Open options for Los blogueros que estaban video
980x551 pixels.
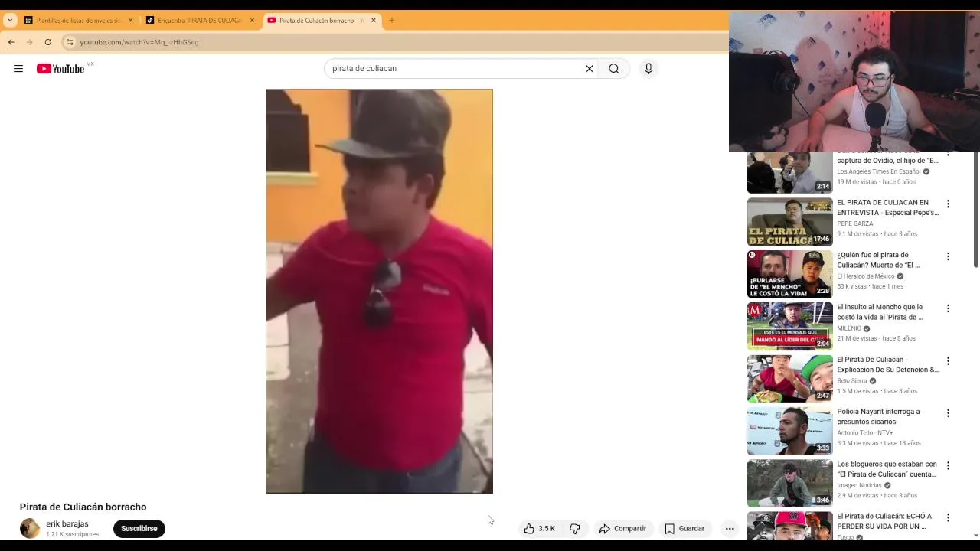pyautogui.click(x=949, y=465)
